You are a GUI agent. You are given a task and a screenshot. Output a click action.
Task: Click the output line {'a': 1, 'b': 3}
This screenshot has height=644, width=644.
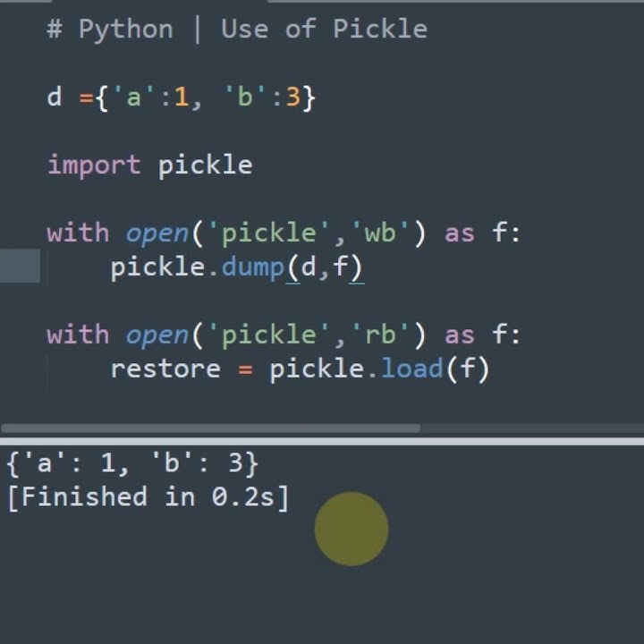coord(132,463)
